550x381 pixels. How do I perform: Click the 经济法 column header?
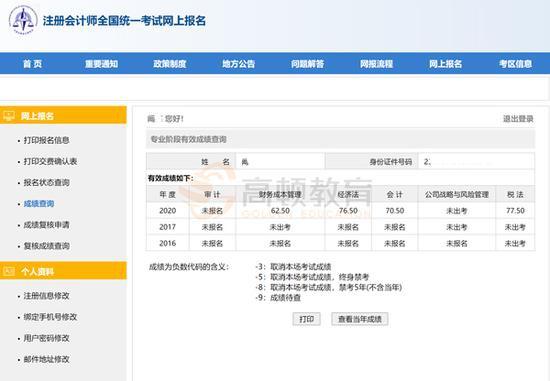coord(348,194)
